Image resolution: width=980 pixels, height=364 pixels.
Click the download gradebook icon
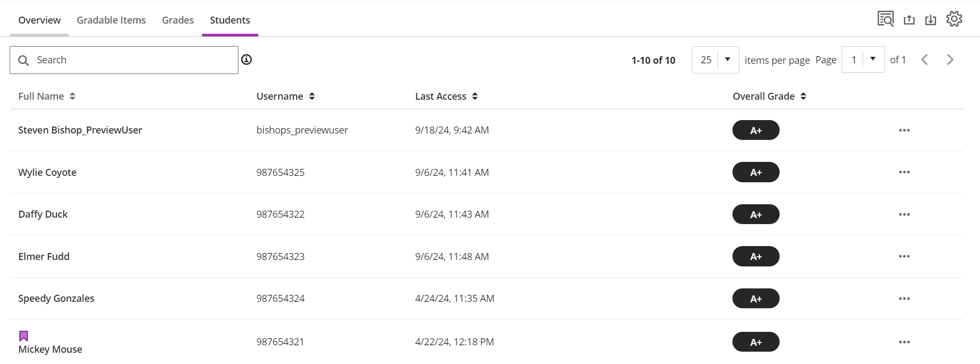[x=931, y=18]
